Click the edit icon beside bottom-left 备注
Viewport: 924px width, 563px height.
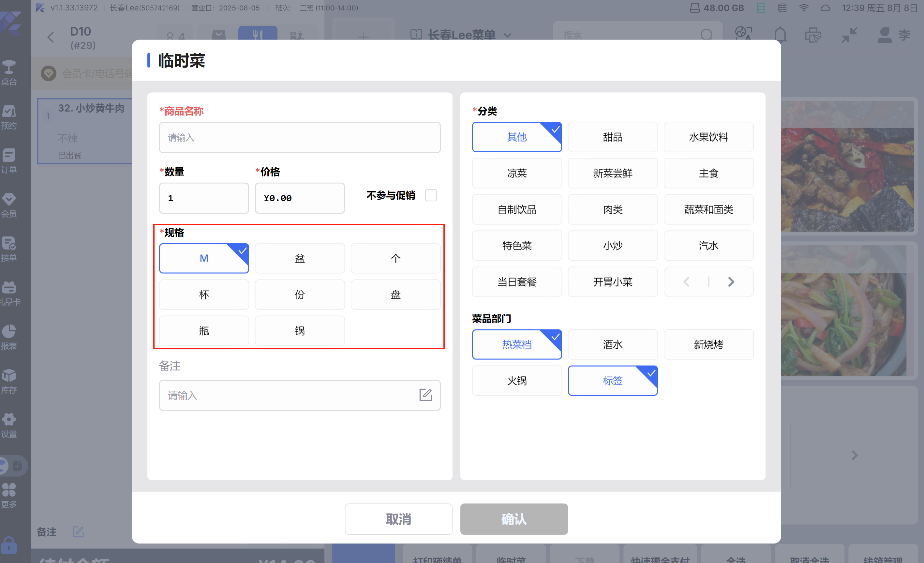(78, 531)
